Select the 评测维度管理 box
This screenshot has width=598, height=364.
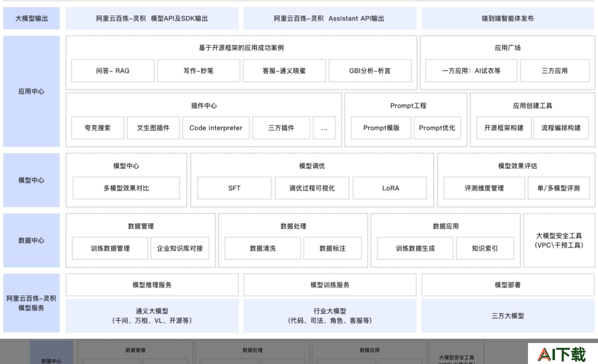pos(484,188)
